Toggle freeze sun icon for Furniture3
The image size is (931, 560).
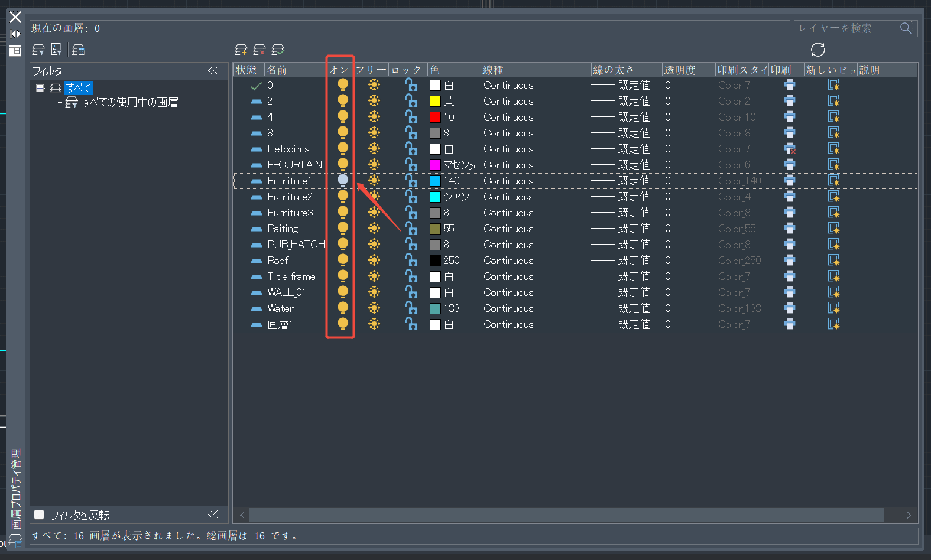(x=374, y=212)
